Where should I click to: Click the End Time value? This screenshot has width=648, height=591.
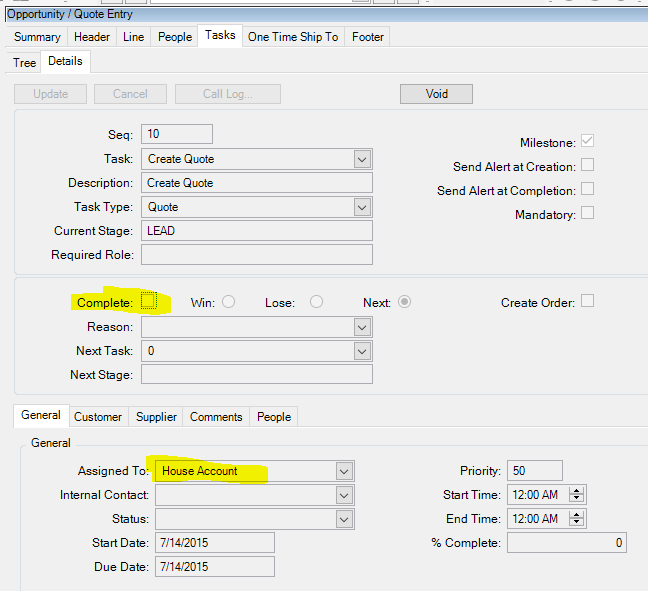tap(535, 519)
